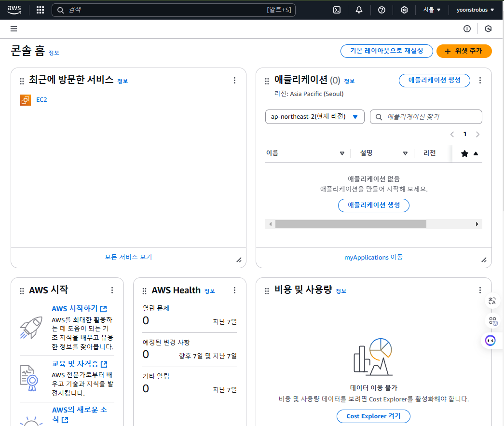Open the help question mark menu
Image resolution: width=504 pixels, height=426 pixels.
(x=381, y=10)
